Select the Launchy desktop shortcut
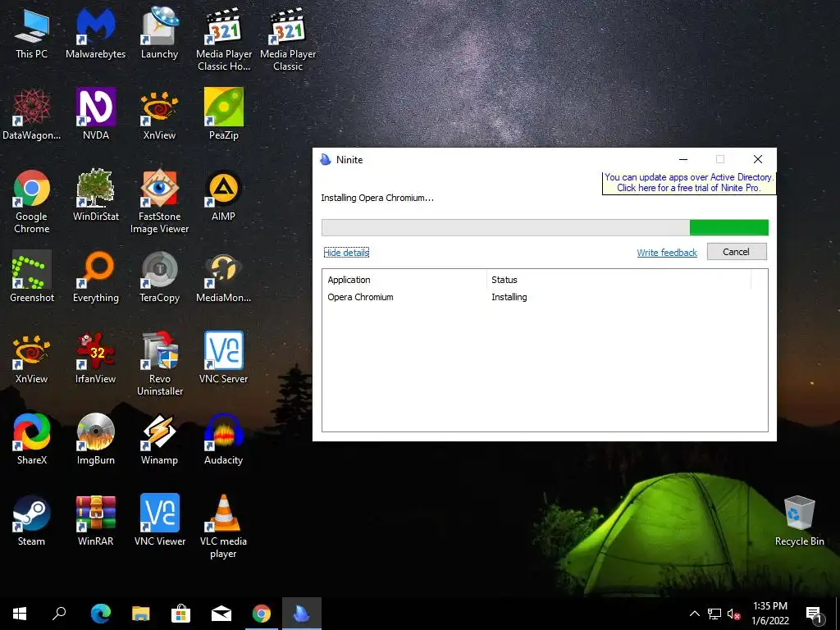The image size is (840, 630). tap(159, 33)
